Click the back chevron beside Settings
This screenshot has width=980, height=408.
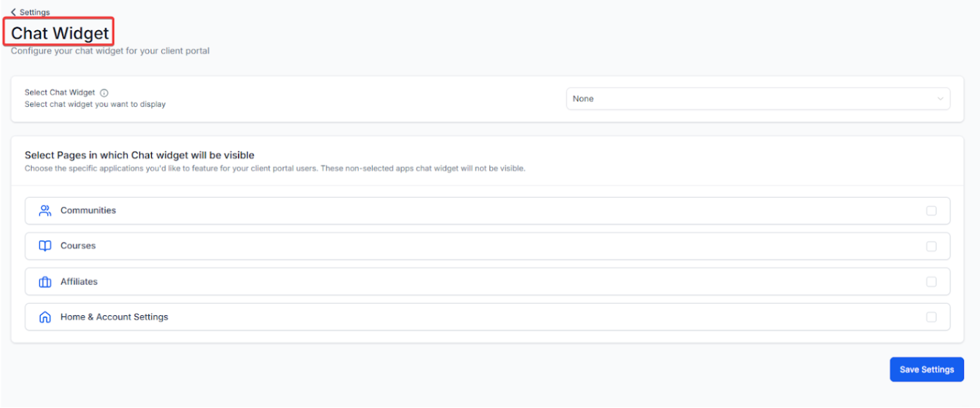click(x=14, y=12)
